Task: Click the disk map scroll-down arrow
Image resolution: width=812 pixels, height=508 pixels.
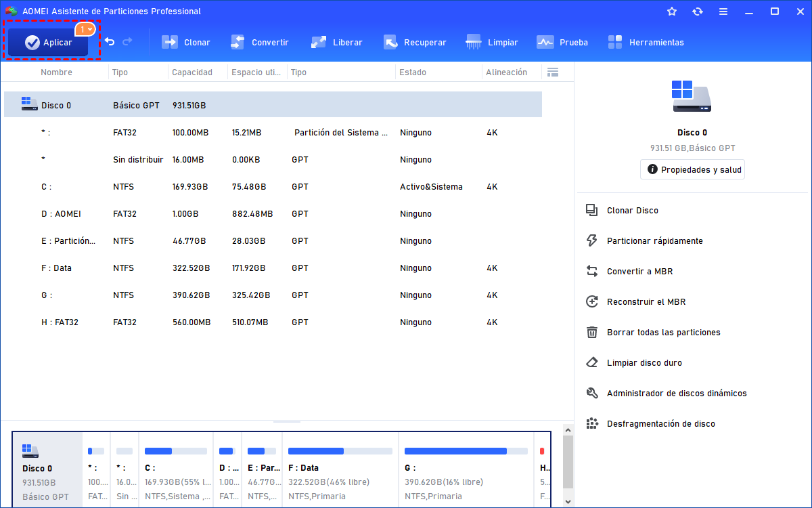Action: [568, 501]
